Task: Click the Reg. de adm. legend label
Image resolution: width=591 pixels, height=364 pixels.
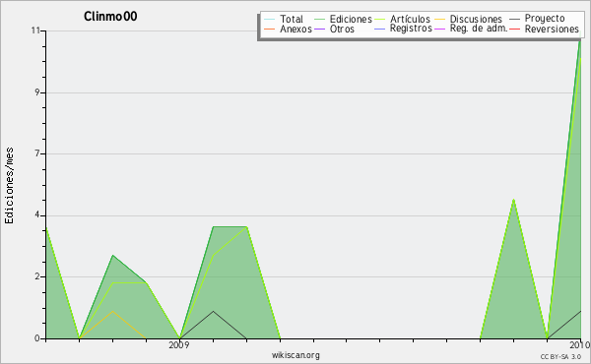Action: [479, 29]
